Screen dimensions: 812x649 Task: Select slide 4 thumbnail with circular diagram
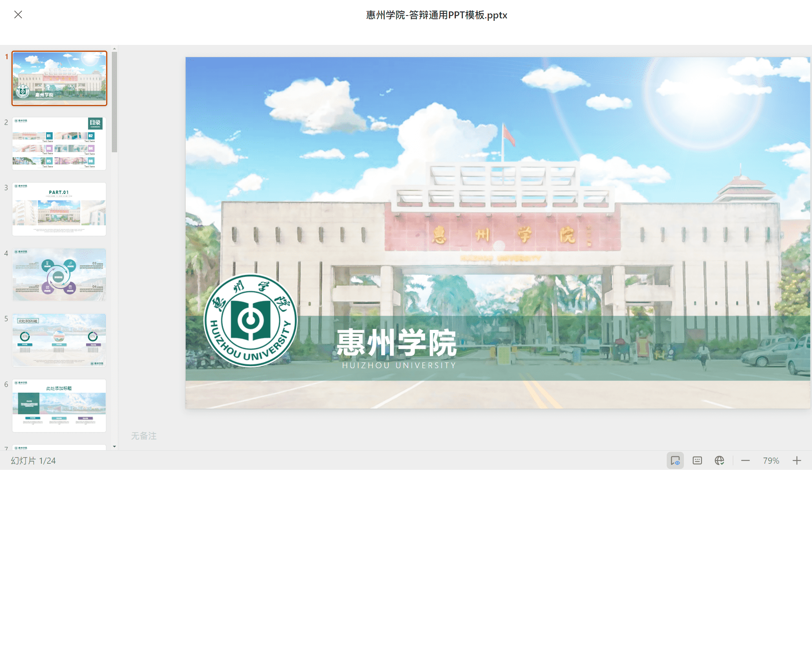(x=59, y=275)
